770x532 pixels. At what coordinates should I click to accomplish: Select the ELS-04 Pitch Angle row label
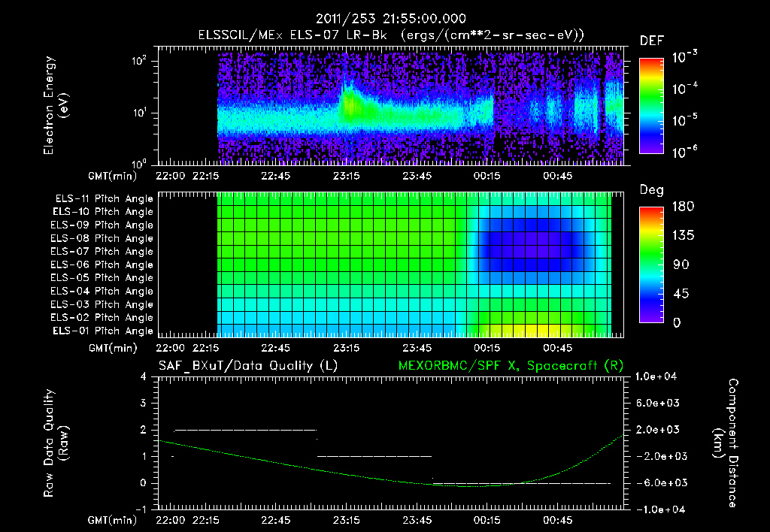click(x=102, y=291)
